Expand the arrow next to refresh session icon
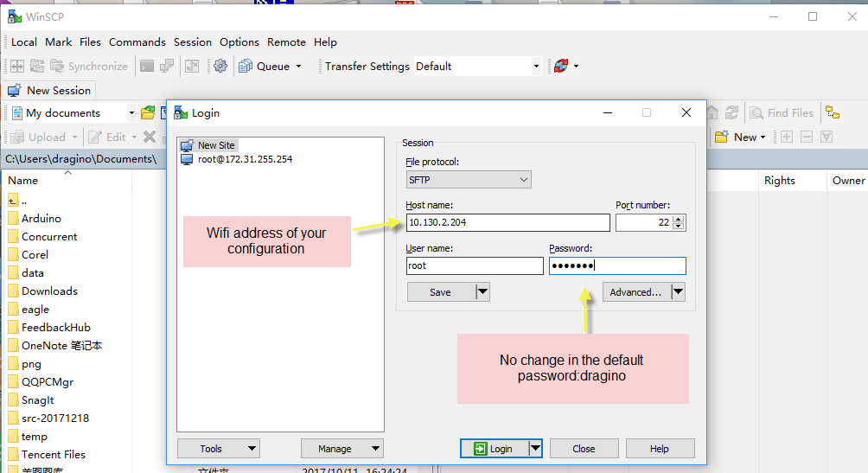Image resolution: width=868 pixels, height=473 pixels. (577, 67)
